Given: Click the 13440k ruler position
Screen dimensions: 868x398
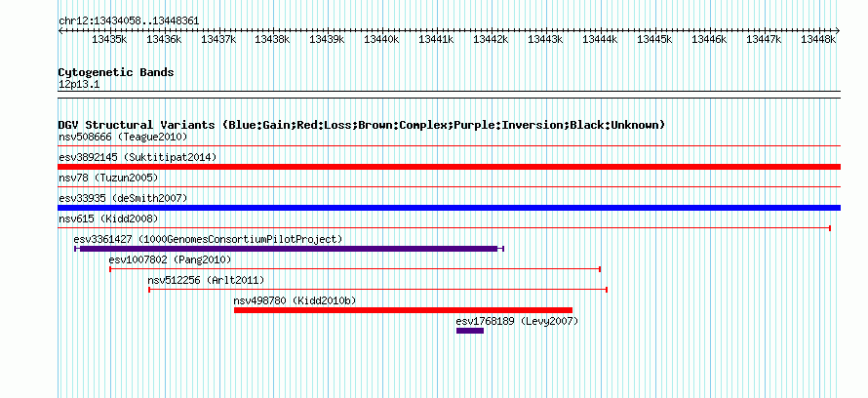Looking at the screenshot, I should tap(381, 39).
